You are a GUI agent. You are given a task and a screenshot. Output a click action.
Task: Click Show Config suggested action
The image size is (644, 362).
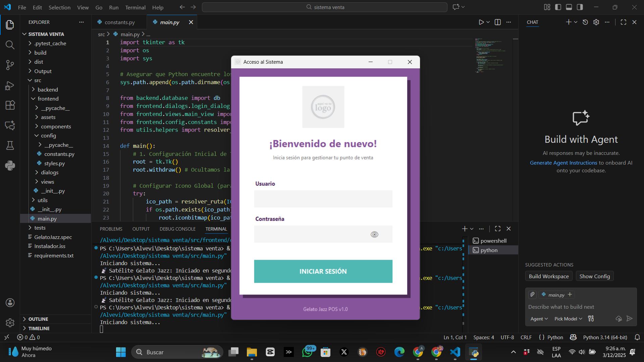coord(595,277)
